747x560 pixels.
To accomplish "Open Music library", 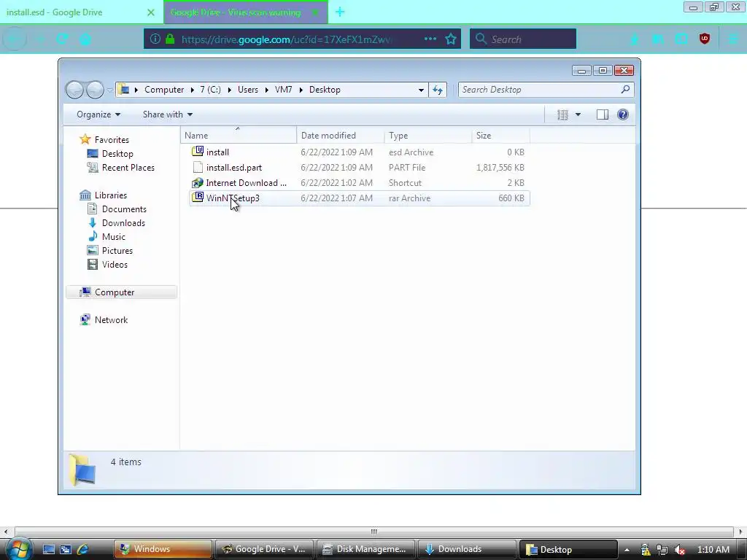I will 113,236.
